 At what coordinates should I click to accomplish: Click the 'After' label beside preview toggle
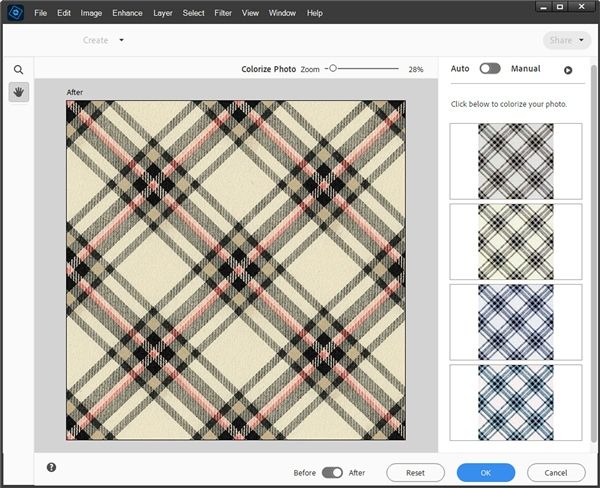357,473
